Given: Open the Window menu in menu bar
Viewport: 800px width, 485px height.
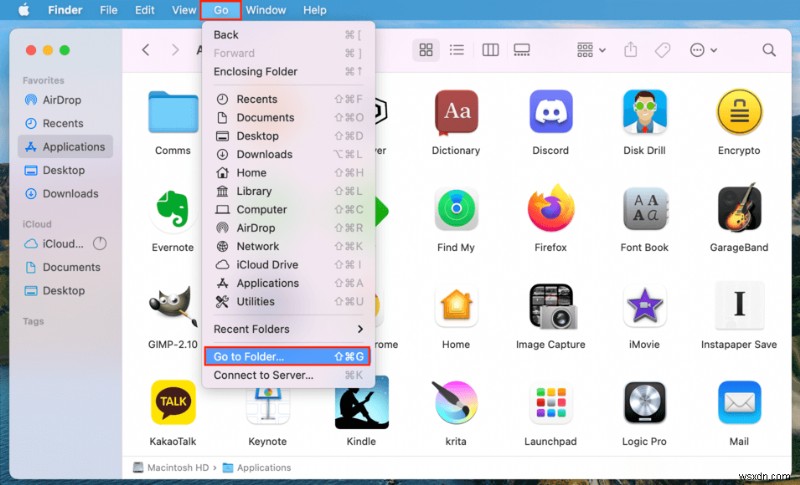Looking at the screenshot, I should [266, 10].
